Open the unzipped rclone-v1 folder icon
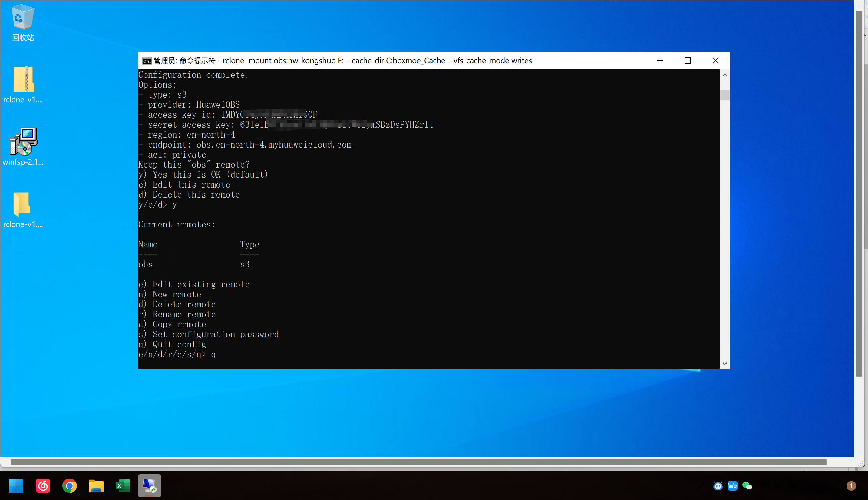The image size is (868, 500). coord(22,204)
